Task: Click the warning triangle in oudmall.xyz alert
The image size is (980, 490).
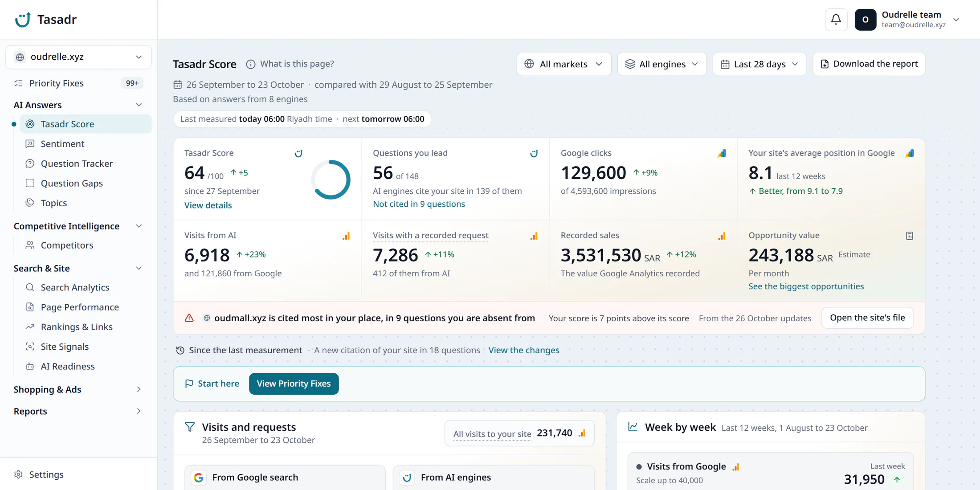Action: [189, 318]
